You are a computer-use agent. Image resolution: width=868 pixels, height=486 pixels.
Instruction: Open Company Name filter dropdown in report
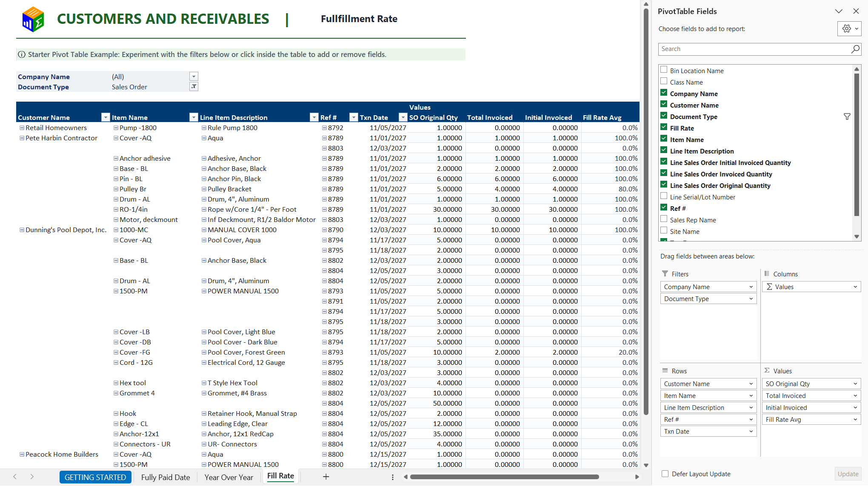coord(194,77)
